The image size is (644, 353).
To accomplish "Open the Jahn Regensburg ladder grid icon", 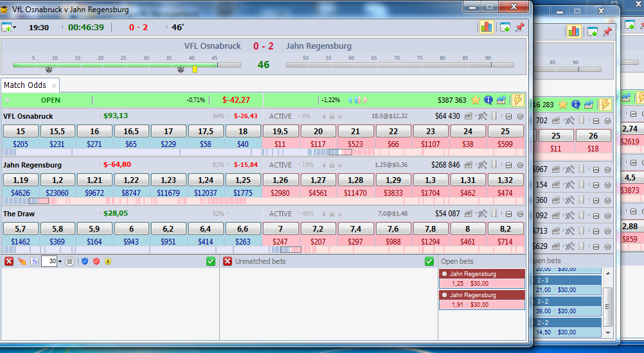I will pyautogui.click(x=494, y=165).
